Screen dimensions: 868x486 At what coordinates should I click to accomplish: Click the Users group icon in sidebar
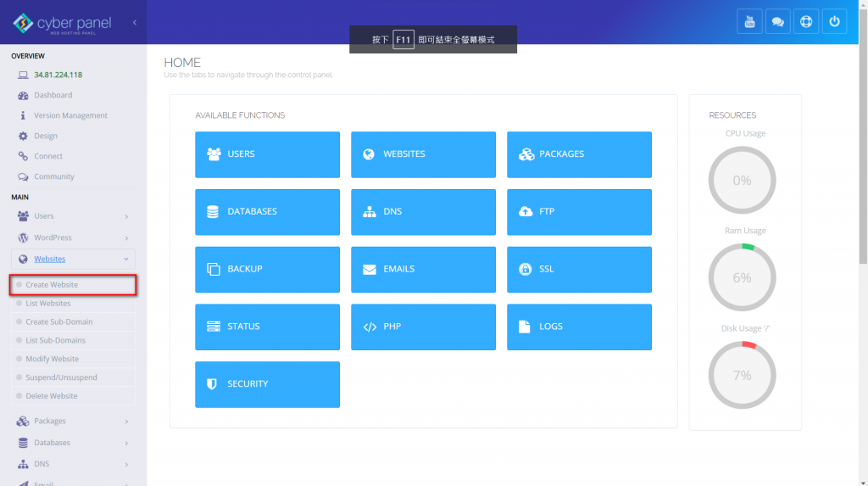[x=23, y=216]
